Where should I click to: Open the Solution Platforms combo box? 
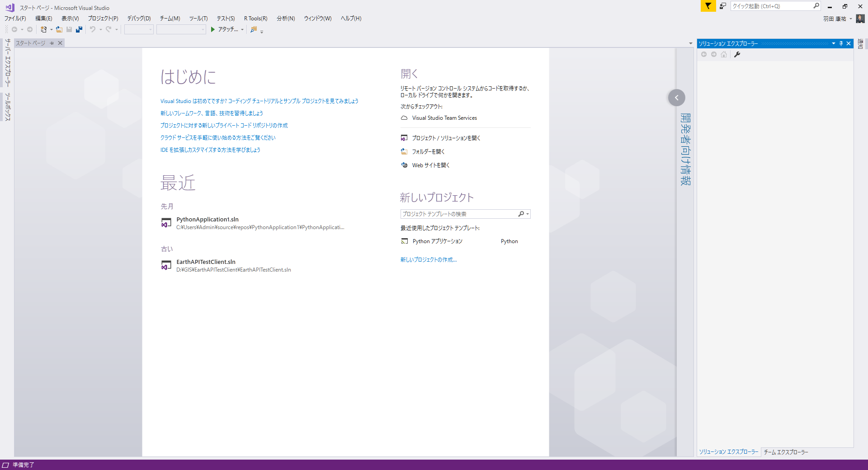click(181, 29)
